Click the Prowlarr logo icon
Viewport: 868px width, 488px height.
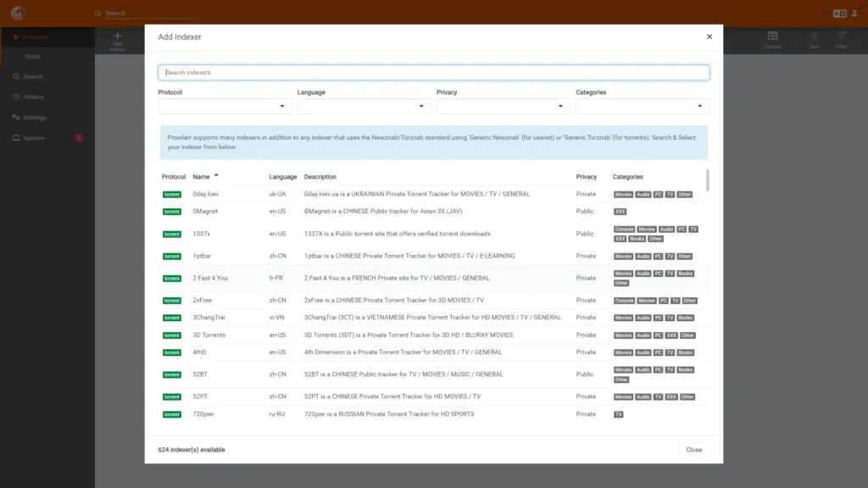tap(18, 13)
